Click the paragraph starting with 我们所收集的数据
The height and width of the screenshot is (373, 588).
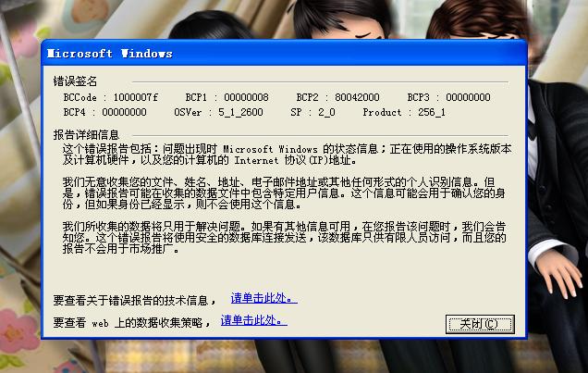284,238
